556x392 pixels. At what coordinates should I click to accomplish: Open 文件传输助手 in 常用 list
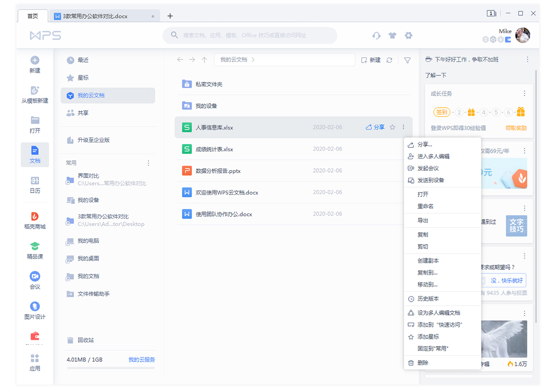[108, 294]
